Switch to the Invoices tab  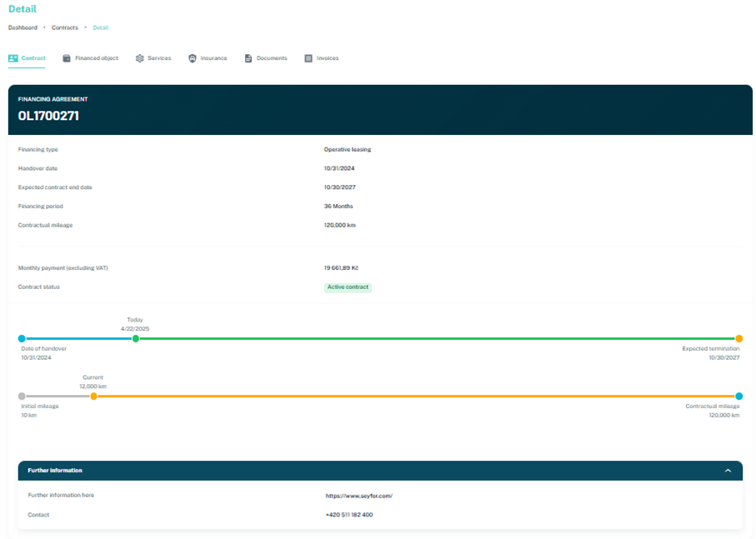[x=327, y=58]
